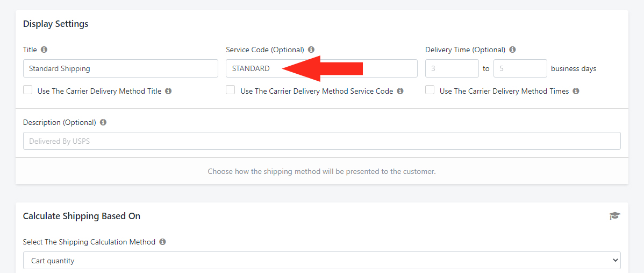This screenshot has width=644, height=273.
Task: Click info icon after Use The Carrier Delivery Method Title
Action: (x=168, y=92)
